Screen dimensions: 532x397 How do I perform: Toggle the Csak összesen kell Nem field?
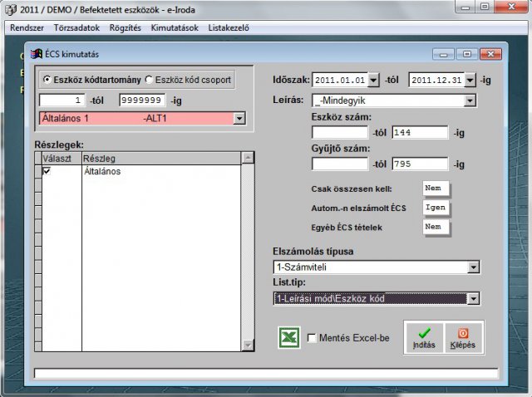pos(436,189)
